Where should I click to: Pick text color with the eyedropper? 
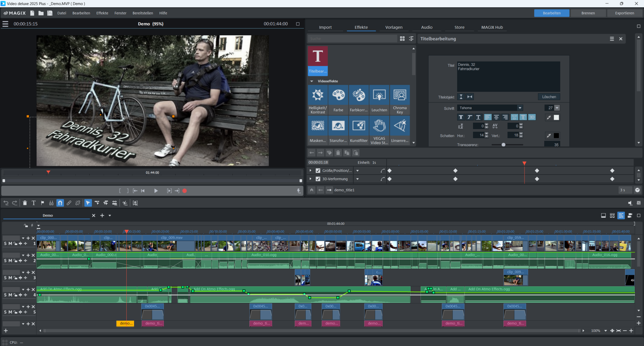(x=549, y=117)
